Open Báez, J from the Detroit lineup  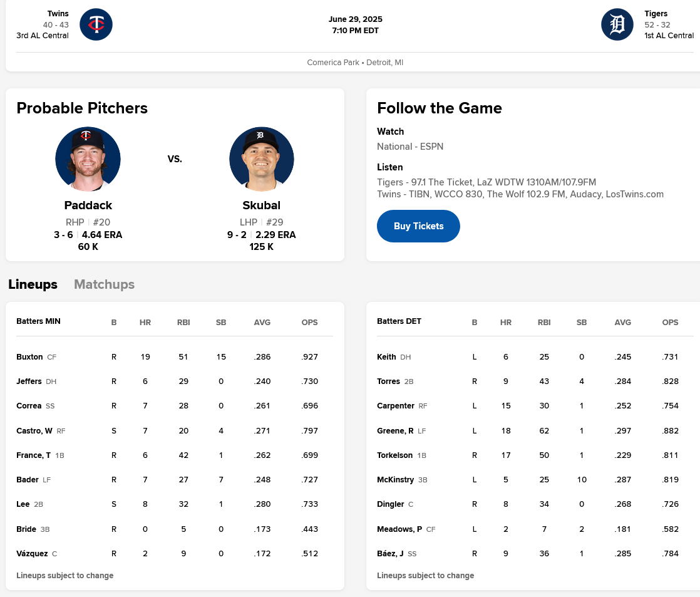(x=391, y=553)
